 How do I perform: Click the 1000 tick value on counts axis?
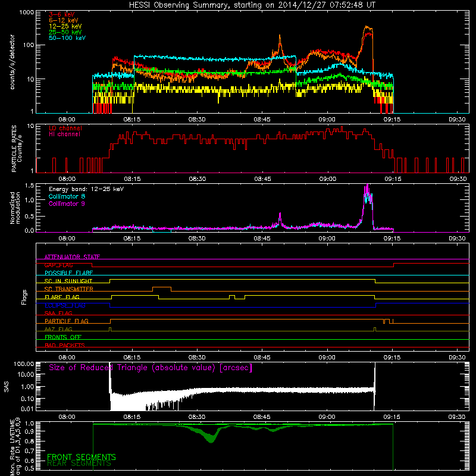point(26,12)
